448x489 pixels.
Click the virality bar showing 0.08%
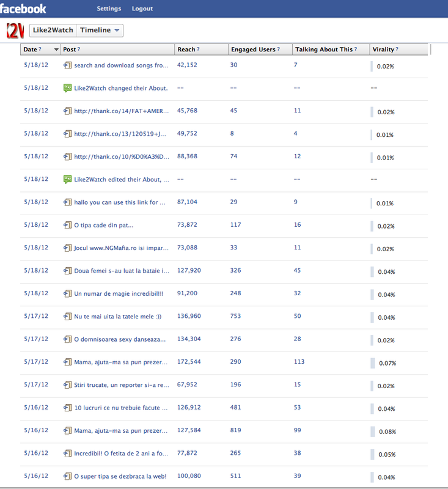click(x=372, y=431)
